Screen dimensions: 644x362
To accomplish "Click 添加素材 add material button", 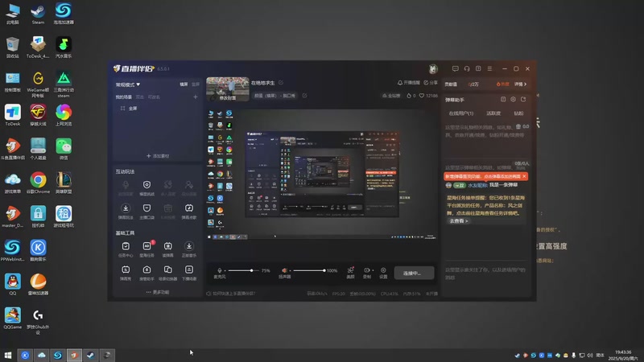I will click(x=158, y=156).
